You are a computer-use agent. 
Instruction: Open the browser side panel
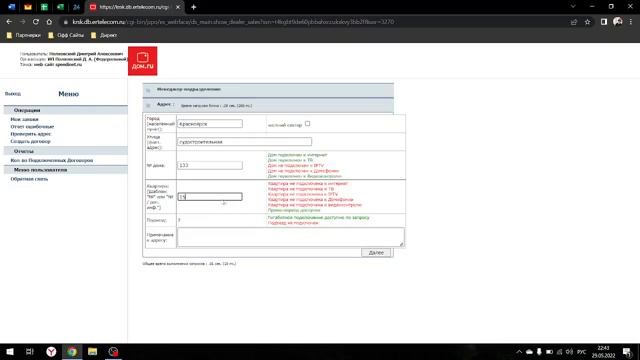(x=604, y=22)
